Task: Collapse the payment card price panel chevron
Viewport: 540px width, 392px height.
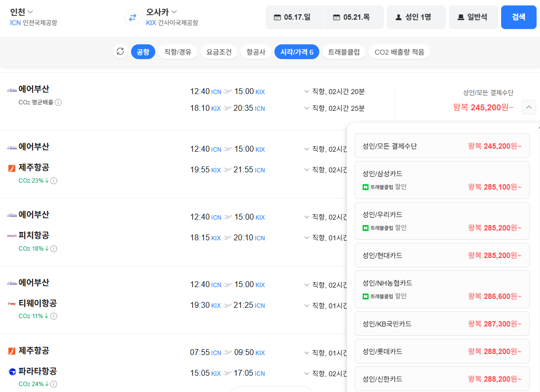Action: (529, 107)
